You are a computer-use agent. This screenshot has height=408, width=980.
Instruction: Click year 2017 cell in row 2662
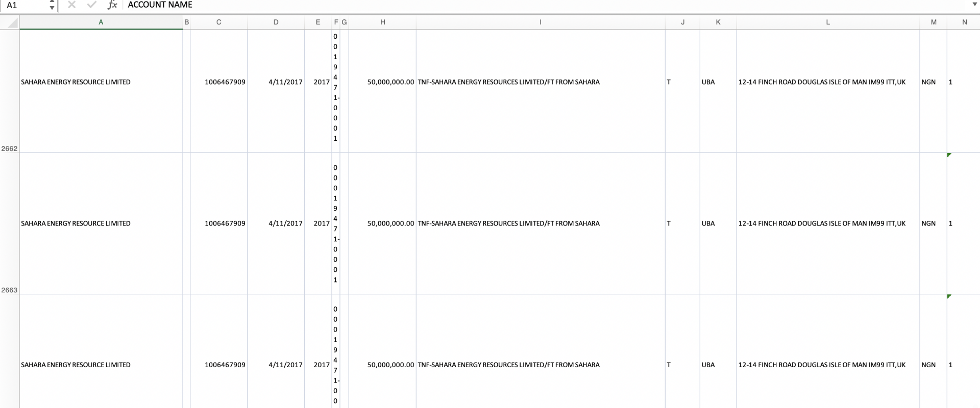click(x=322, y=82)
